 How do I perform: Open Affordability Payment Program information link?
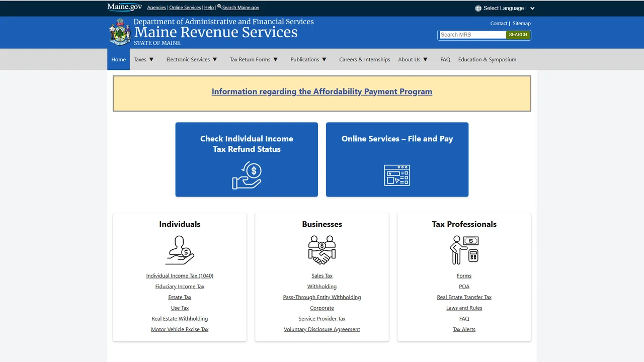click(322, 92)
